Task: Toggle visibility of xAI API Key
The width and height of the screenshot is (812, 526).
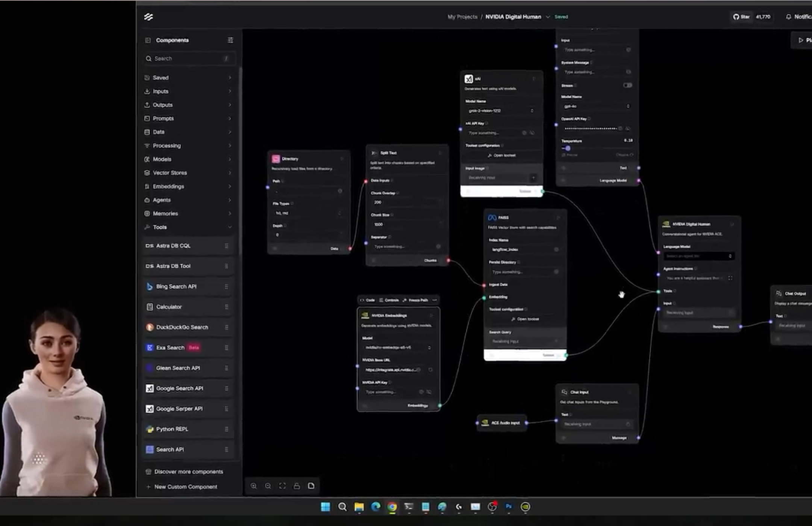Action: pyautogui.click(x=532, y=133)
